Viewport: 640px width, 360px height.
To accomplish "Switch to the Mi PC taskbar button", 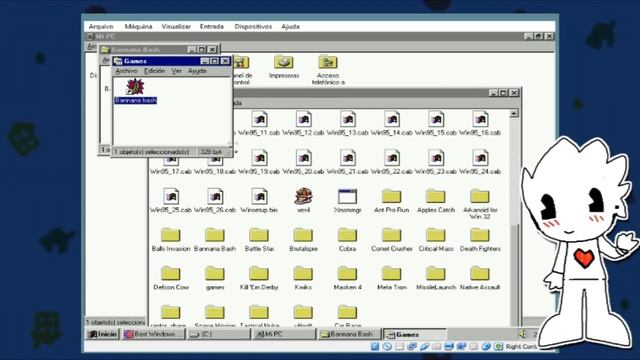I will [x=284, y=334].
